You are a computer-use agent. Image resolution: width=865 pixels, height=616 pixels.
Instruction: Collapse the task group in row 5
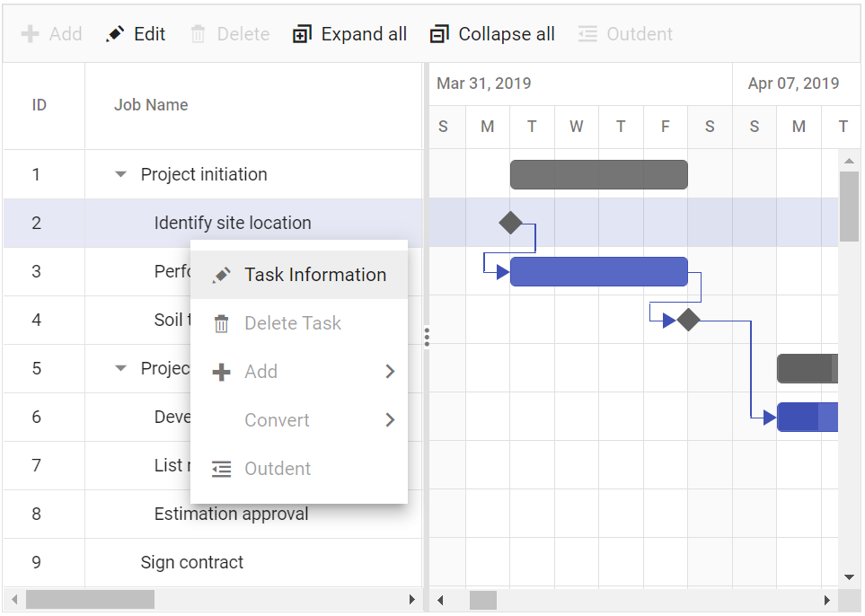121,368
